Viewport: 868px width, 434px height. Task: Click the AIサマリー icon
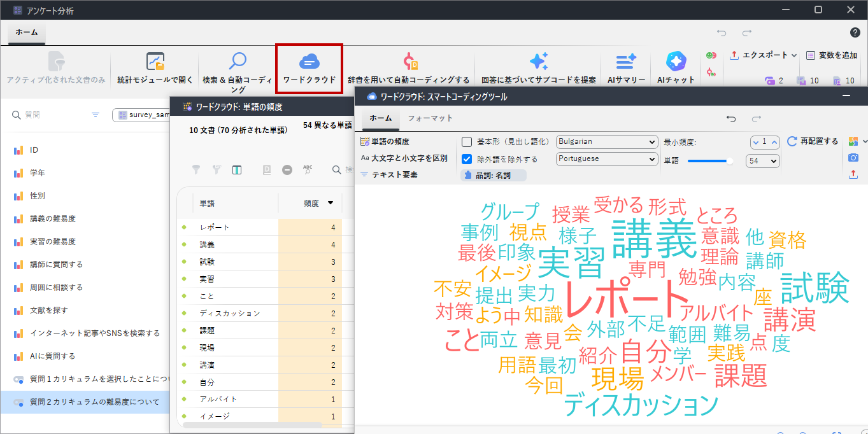[x=626, y=62]
